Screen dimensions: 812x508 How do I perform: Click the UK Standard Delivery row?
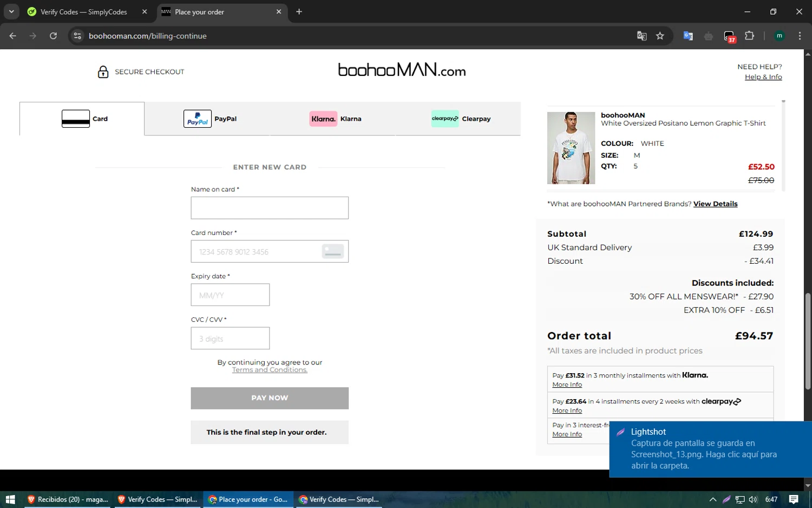tap(660, 248)
